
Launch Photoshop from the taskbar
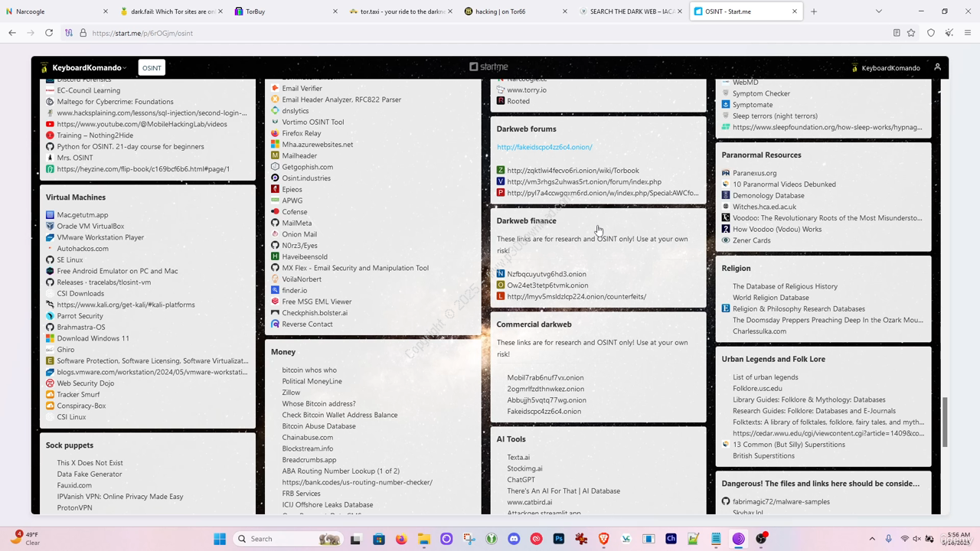pos(559,539)
